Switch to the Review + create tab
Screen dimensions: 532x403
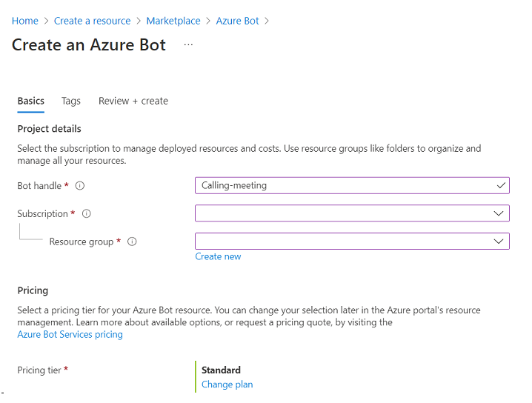click(133, 101)
